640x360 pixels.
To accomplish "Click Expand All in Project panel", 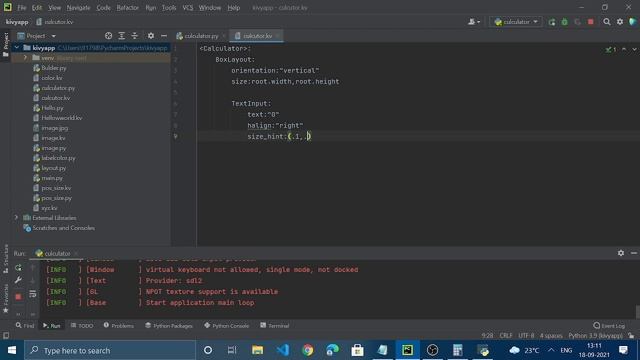I will (122, 36).
